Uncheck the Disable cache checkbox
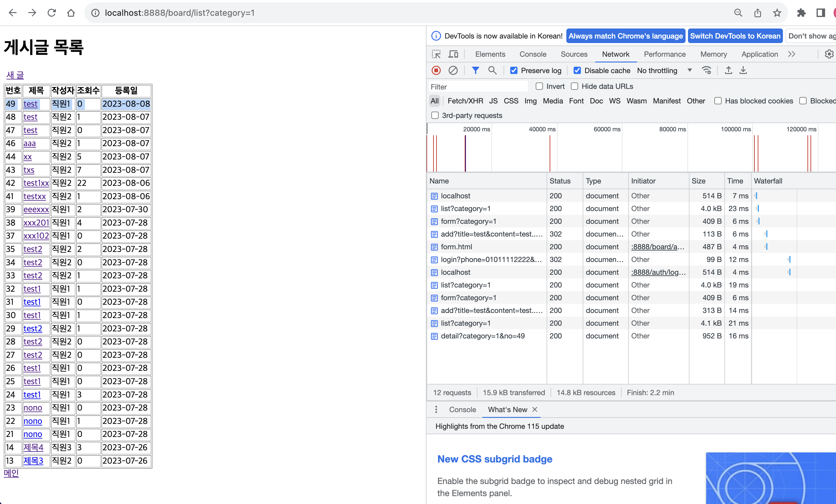The height and width of the screenshot is (504, 836). (x=577, y=71)
